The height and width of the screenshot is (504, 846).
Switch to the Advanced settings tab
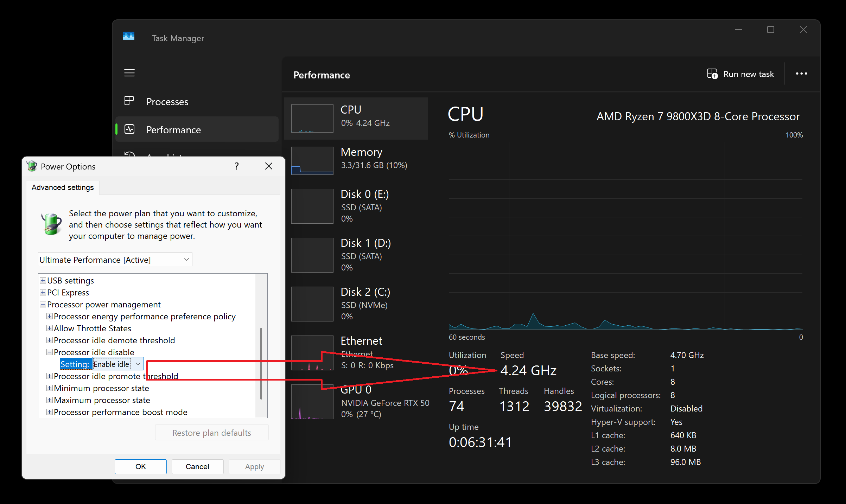(63, 187)
